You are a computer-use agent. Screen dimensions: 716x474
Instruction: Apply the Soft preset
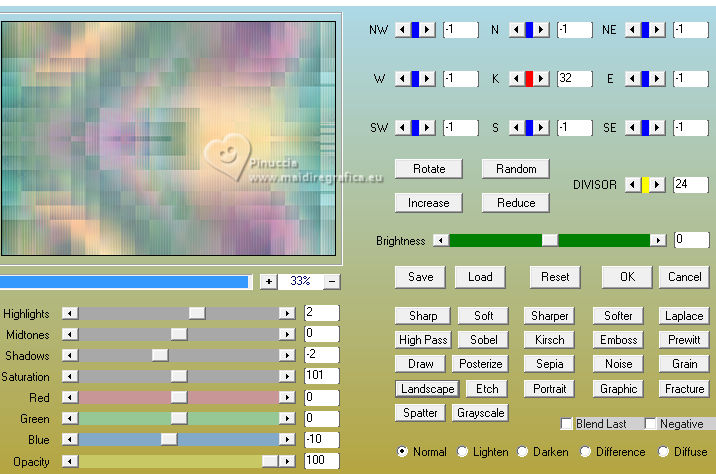click(x=484, y=316)
